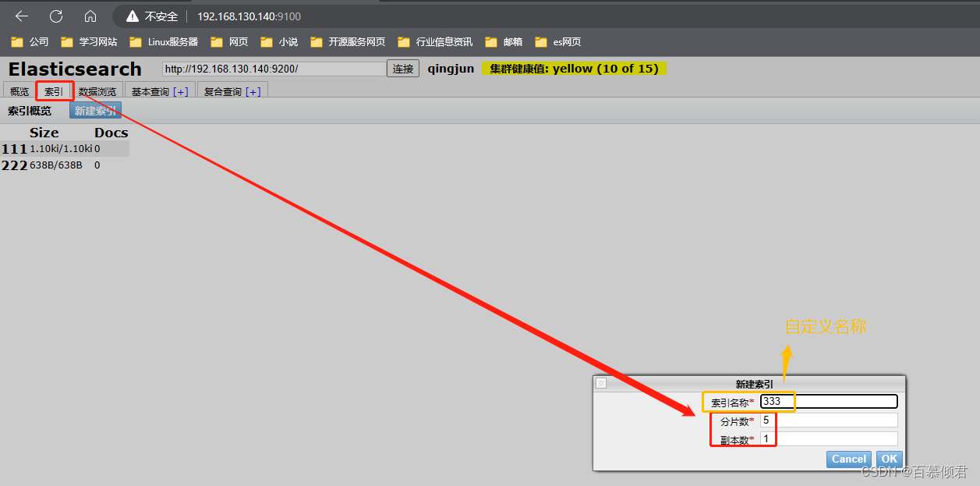
Task: Open the es网页 bookmark folder
Action: pyautogui.click(x=557, y=42)
